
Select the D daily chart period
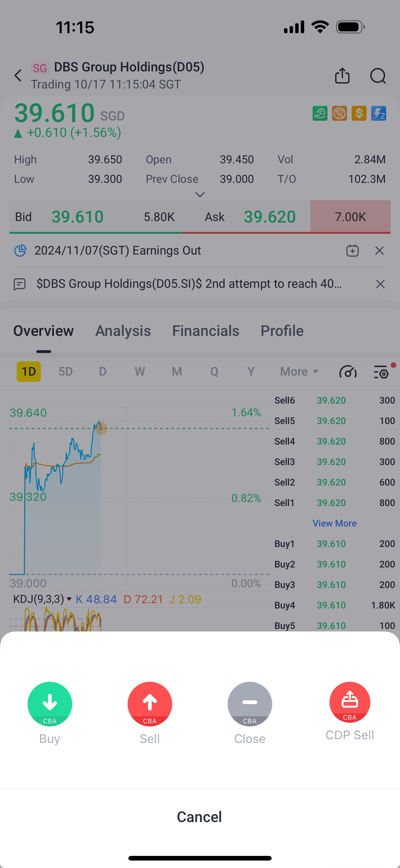(x=103, y=371)
